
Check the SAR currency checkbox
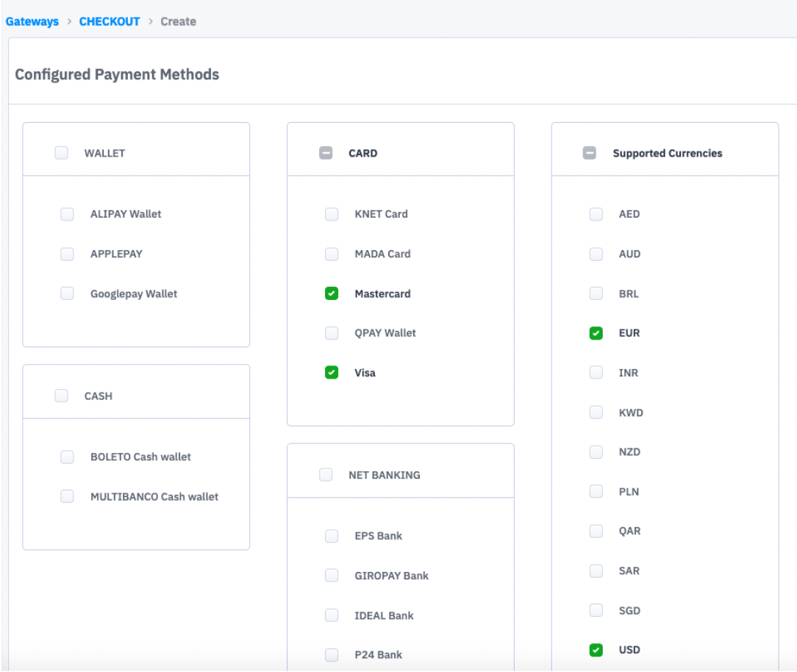596,571
